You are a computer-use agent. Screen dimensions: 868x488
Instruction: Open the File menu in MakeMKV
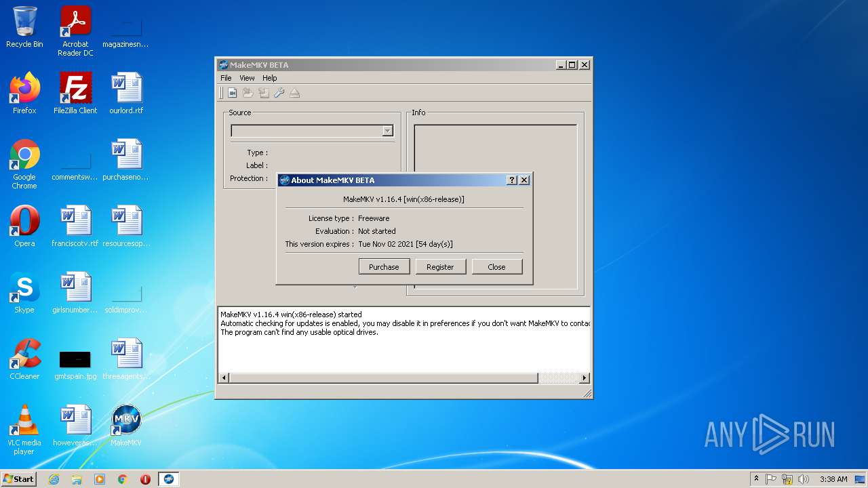click(226, 78)
